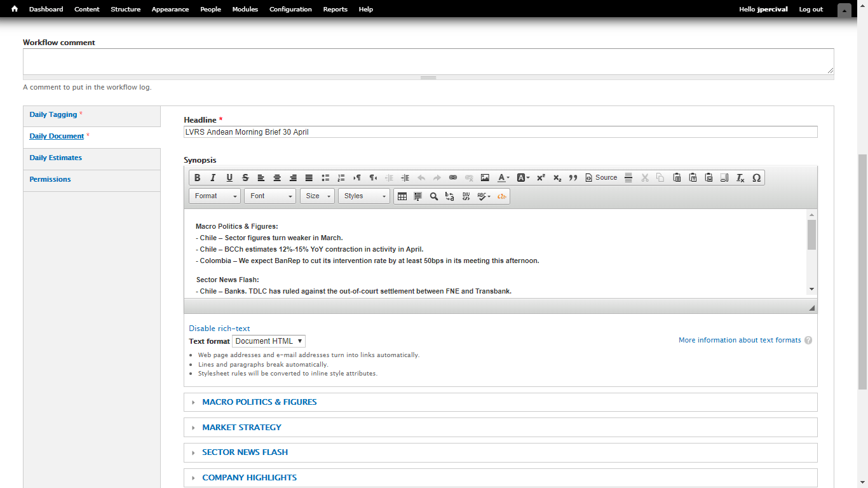This screenshot has width=868, height=488.
Task: Switch to the Daily Estimates tab
Action: (56, 158)
